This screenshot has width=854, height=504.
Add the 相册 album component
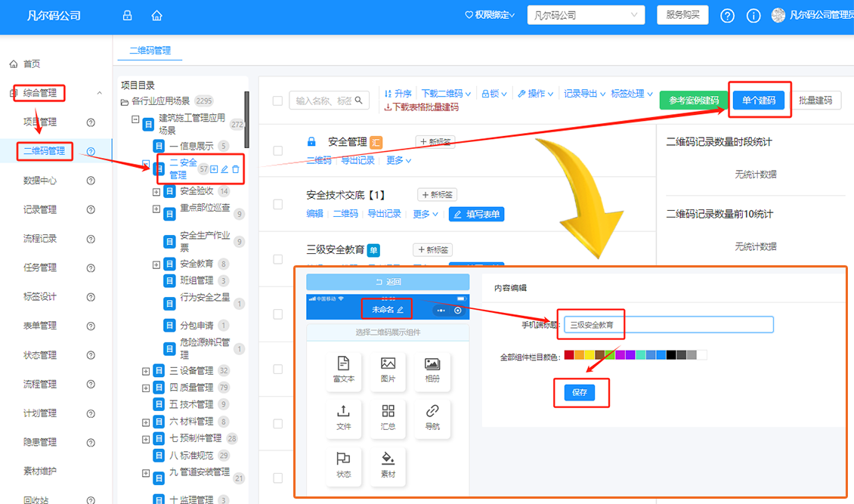click(432, 370)
